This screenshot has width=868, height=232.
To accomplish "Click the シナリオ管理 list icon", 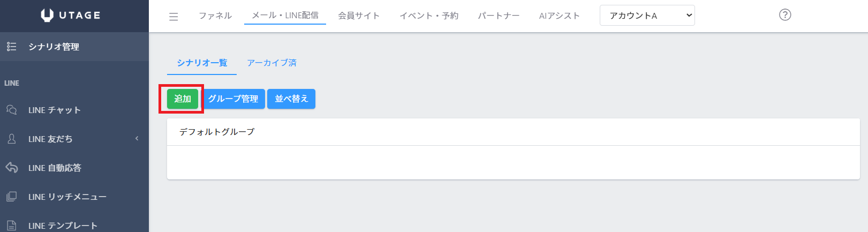I will click(x=12, y=47).
